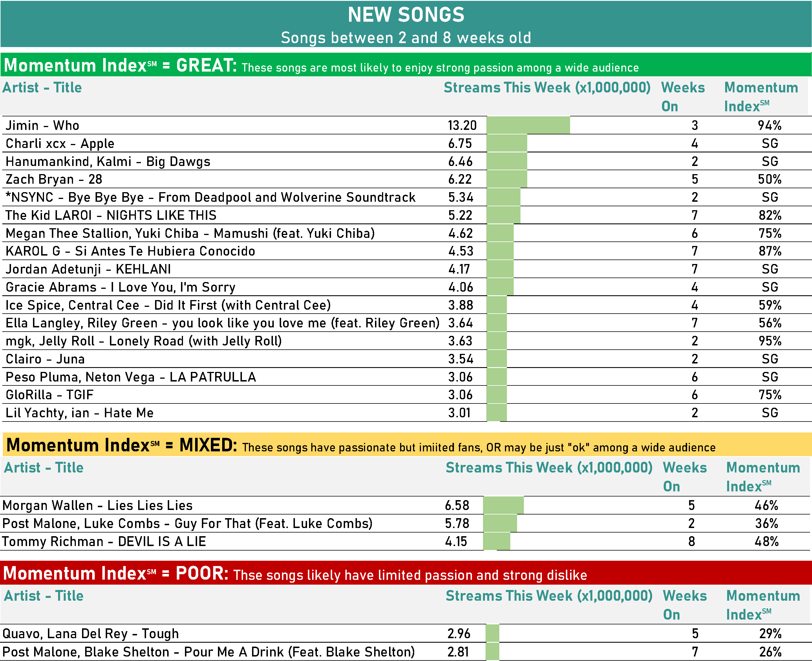Select mgk Lonely Road title
The image size is (812, 661).
coord(144,341)
